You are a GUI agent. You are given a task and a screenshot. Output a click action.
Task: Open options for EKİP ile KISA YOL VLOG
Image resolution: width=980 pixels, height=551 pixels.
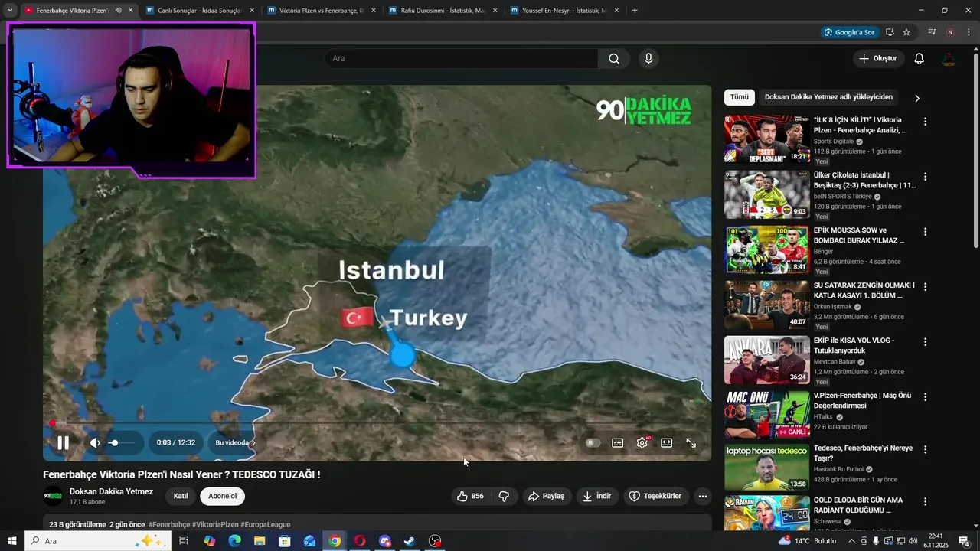tap(925, 342)
